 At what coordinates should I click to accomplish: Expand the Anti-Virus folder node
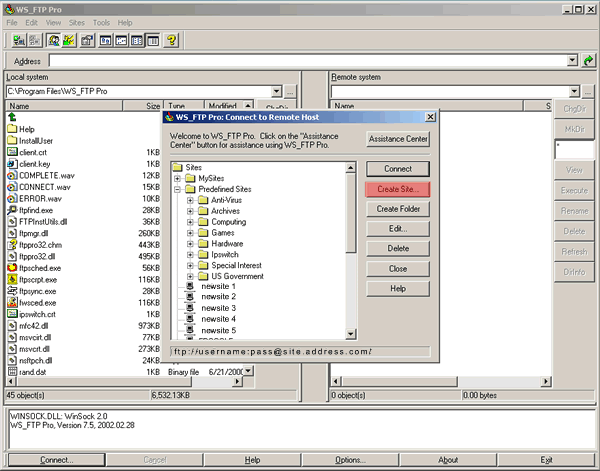(x=190, y=200)
